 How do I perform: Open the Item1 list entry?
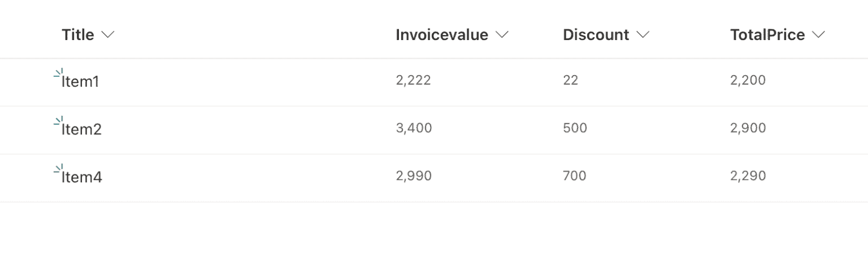click(80, 82)
